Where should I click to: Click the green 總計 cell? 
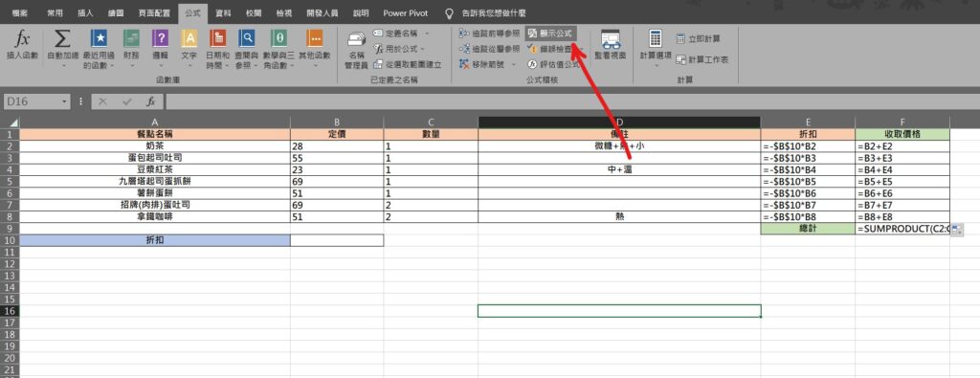coord(808,229)
